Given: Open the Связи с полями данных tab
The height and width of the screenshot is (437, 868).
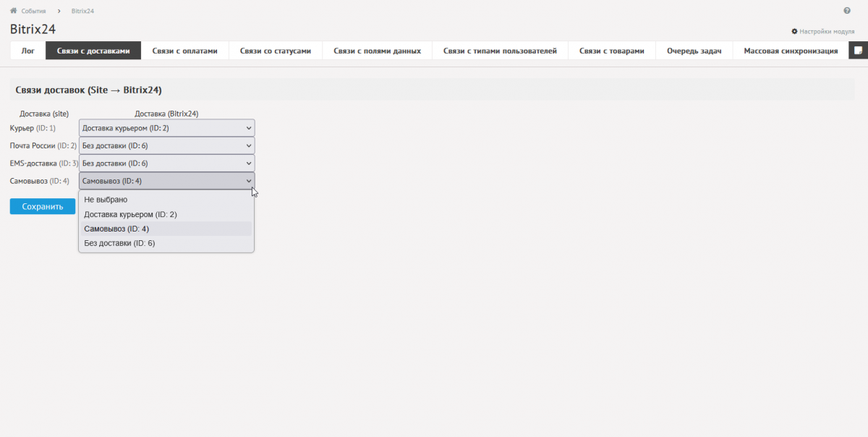Looking at the screenshot, I should pos(377,51).
